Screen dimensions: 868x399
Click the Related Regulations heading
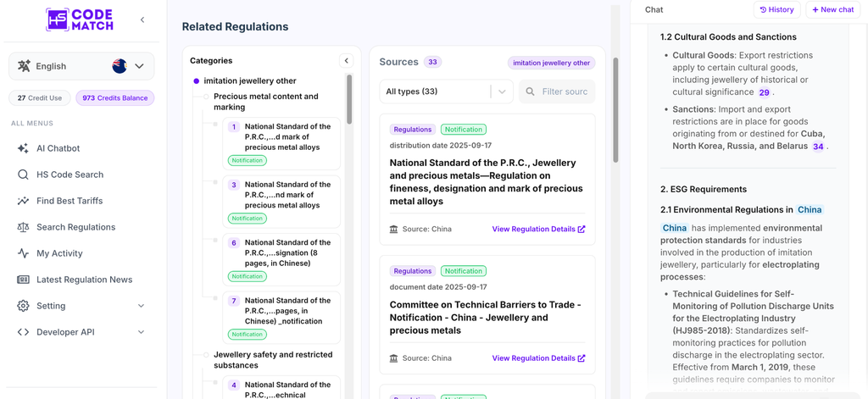pos(236,26)
